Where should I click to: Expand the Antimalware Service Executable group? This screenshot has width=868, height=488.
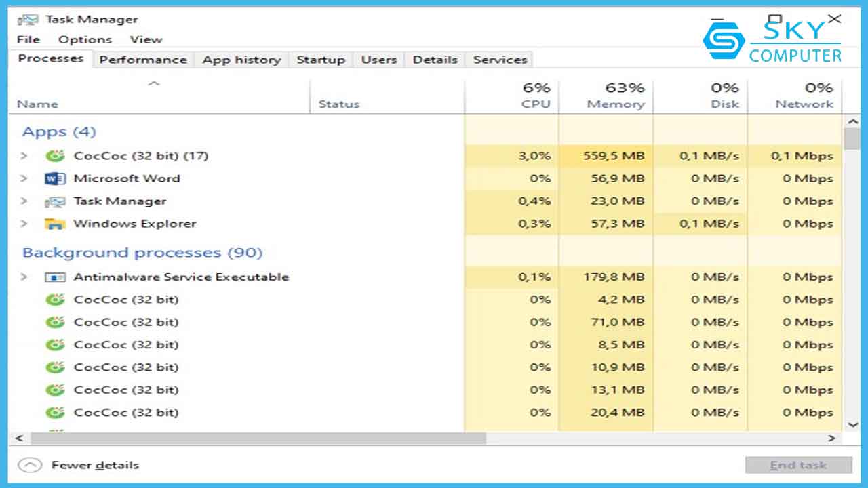[24, 277]
